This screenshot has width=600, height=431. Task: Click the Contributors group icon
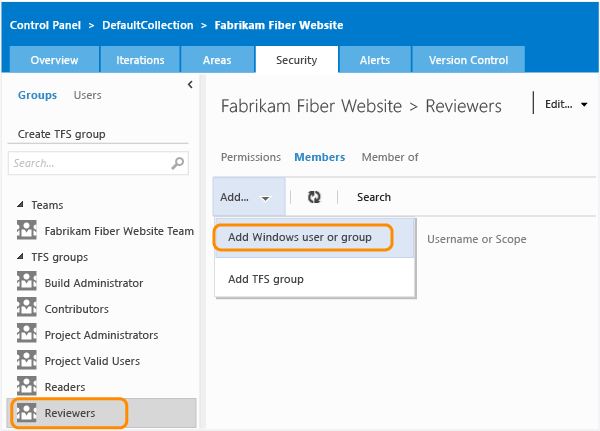pos(27,307)
